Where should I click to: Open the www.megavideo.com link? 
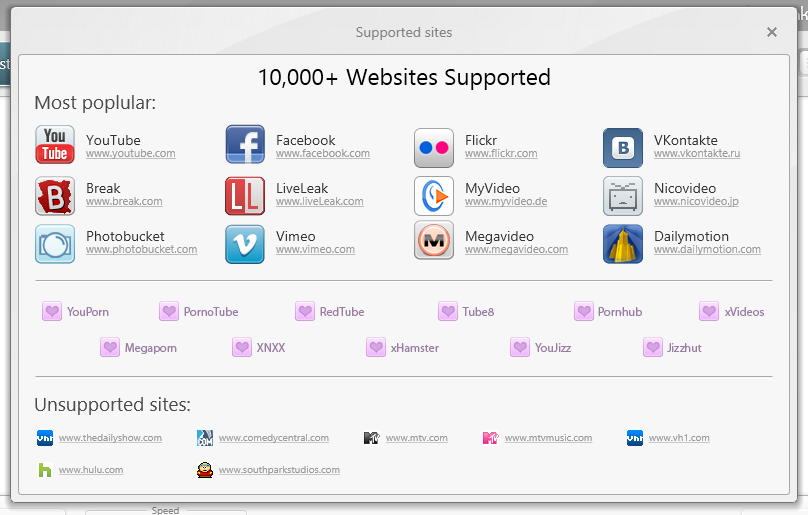coord(516,250)
